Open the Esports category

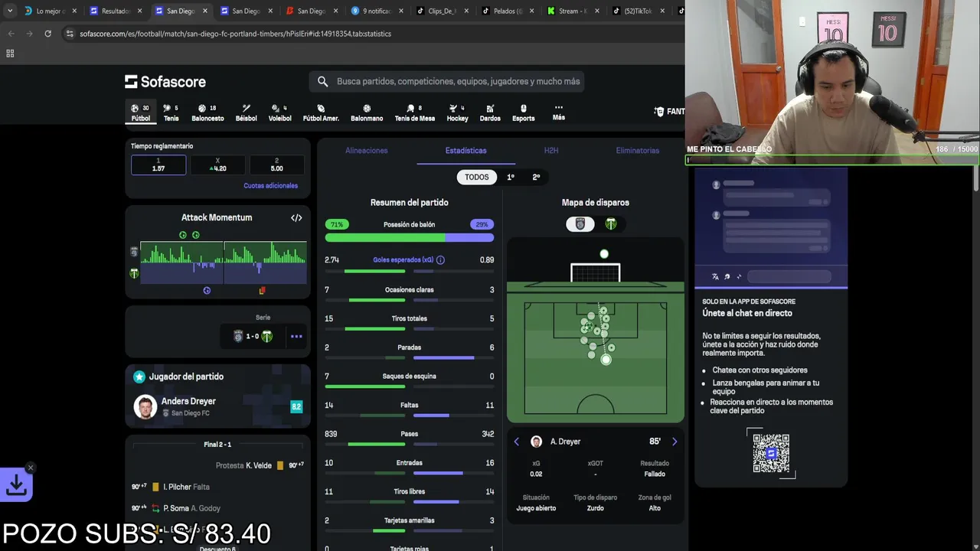pos(524,112)
